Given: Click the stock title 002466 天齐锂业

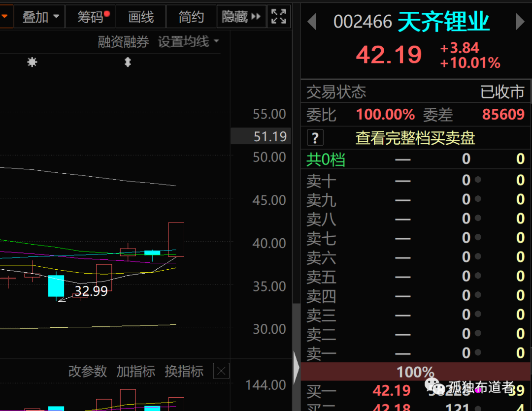Looking at the screenshot, I should point(411,22).
